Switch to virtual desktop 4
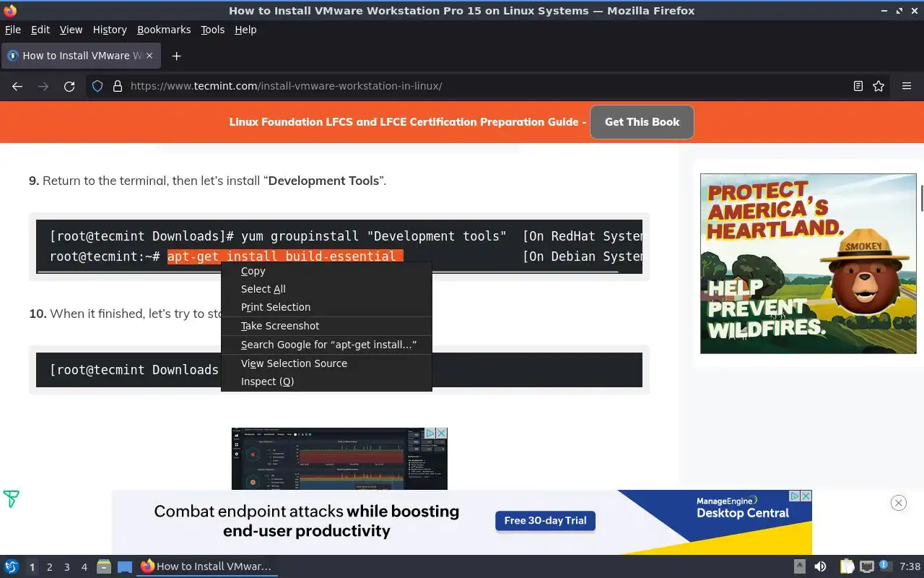 (x=84, y=567)
